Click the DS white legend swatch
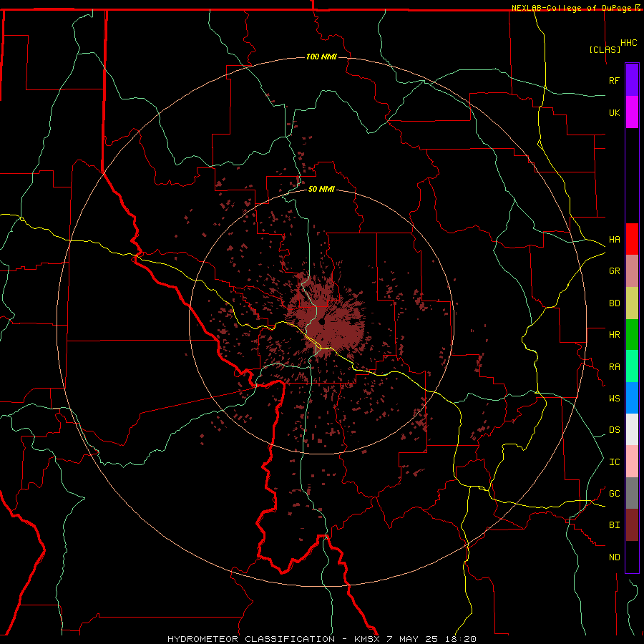Viewport: 644px width, 644px height. click(632, 429)
